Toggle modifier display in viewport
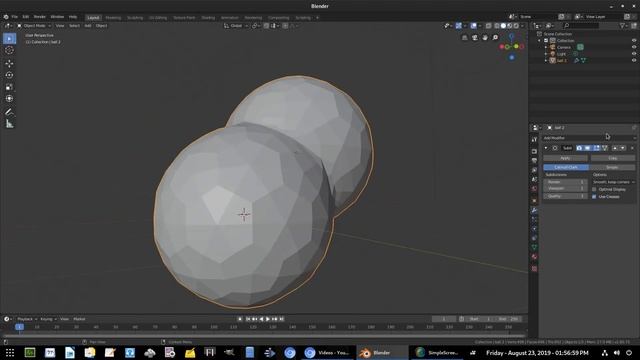The width and height of the screenshot is (640, 360). 588,148
